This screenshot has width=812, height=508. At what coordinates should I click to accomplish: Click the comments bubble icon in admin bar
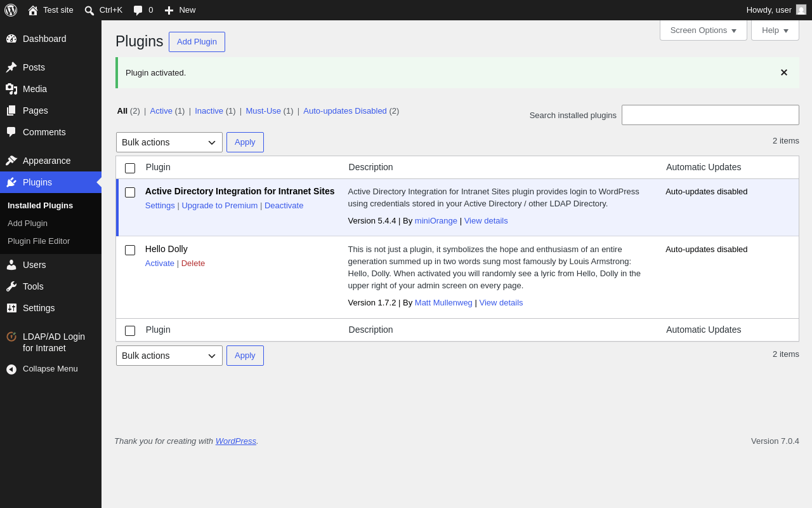coord(138,10)
